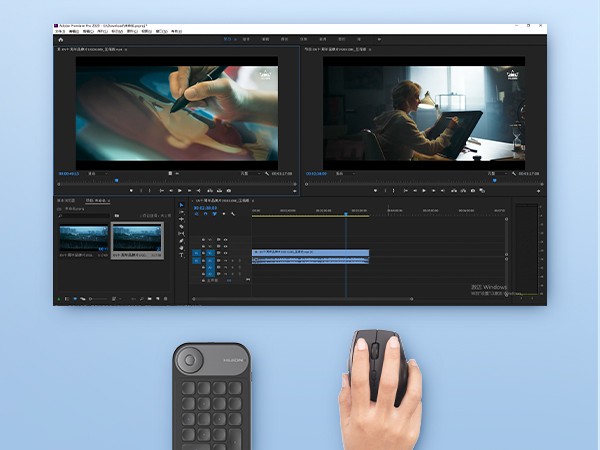Viewport: 600px width, 450px height.
Task: Toggle insert sequences as nests button
Action: coord(196,214)
